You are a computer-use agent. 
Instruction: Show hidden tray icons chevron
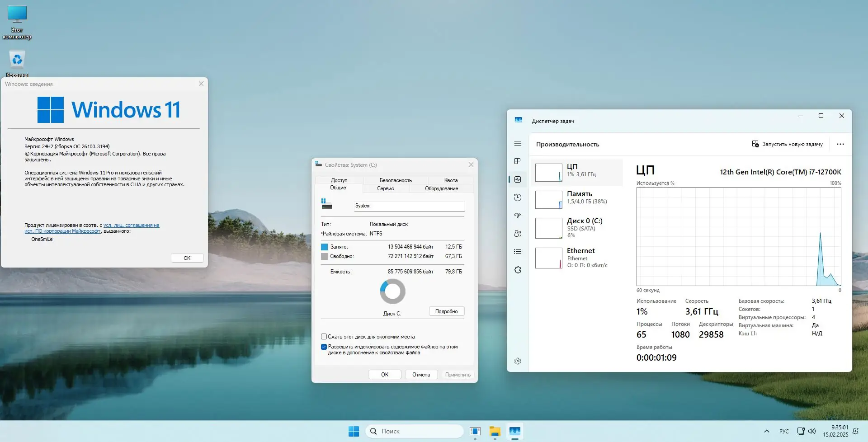[x=767, y=431]
